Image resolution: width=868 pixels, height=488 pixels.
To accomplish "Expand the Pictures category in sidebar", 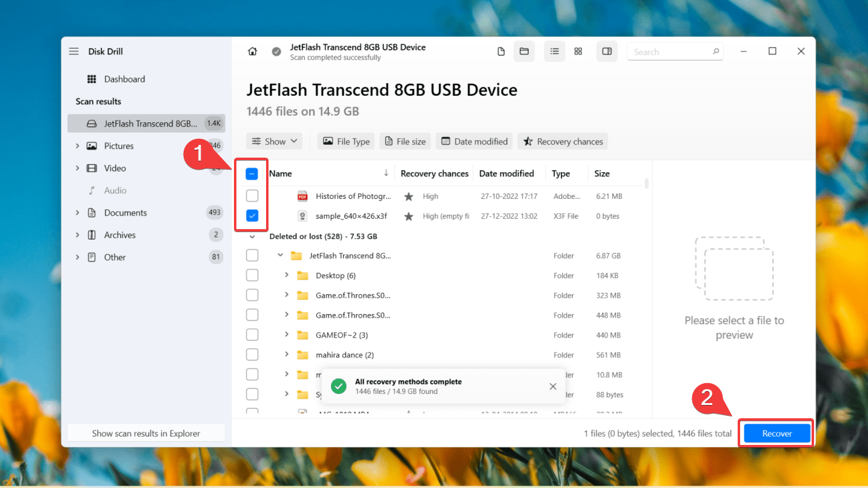I will [77, 146].
